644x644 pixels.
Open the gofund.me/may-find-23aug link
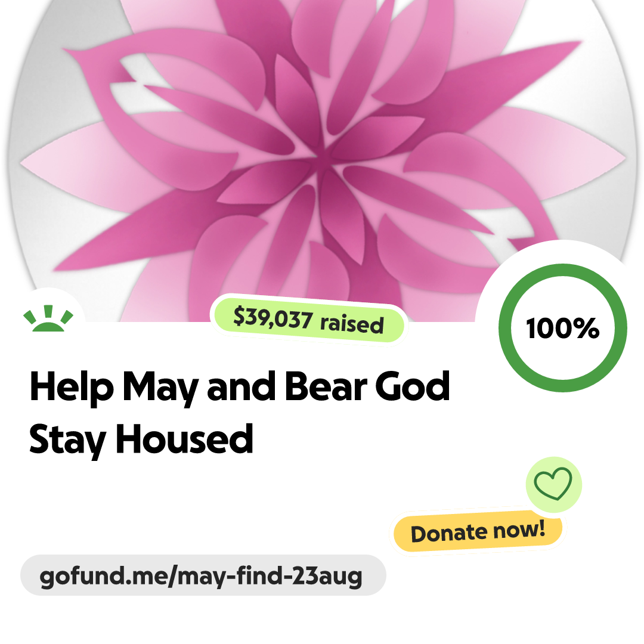201,576
